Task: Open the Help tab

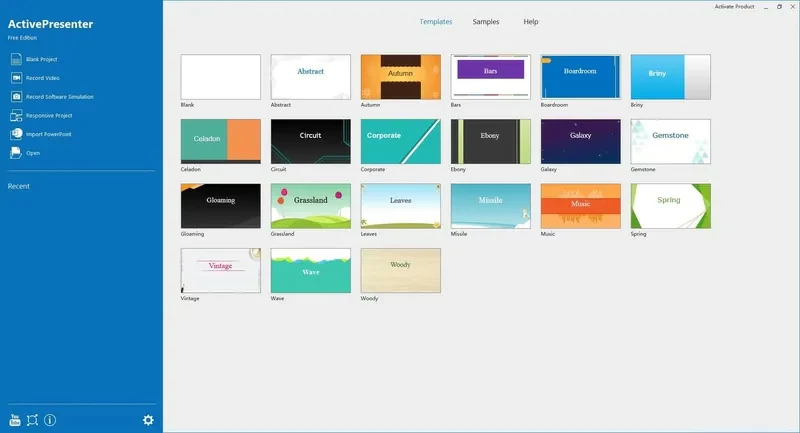Action: (531, 21)
